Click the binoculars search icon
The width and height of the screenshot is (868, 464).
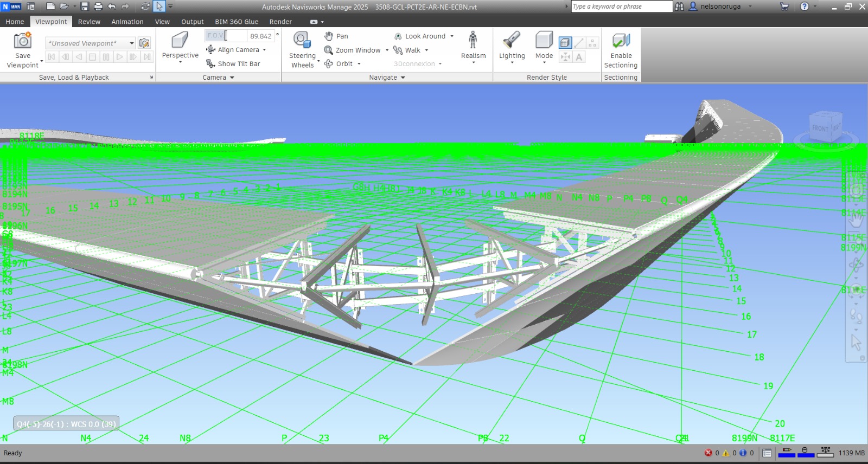tap(679, 7)
